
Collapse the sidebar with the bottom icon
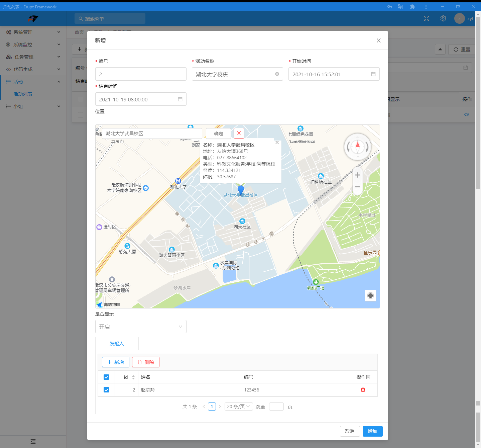[33, 441]
